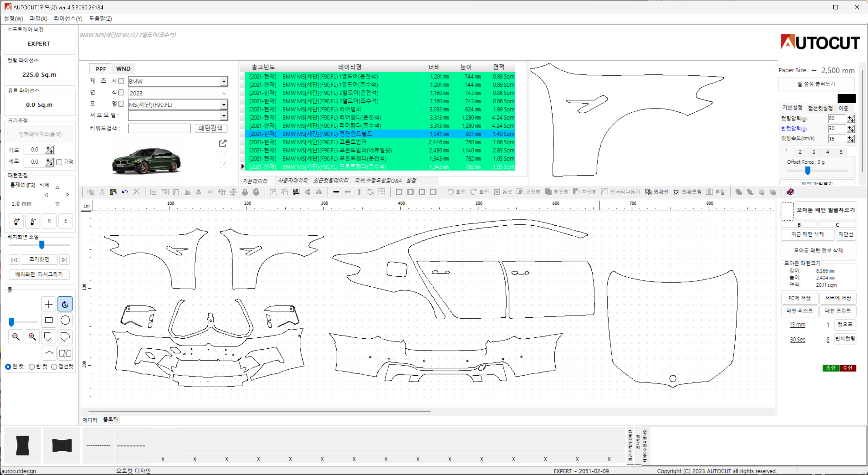Click the Paste clipboard icon in toolbar
868x475 pixels.
113,192
